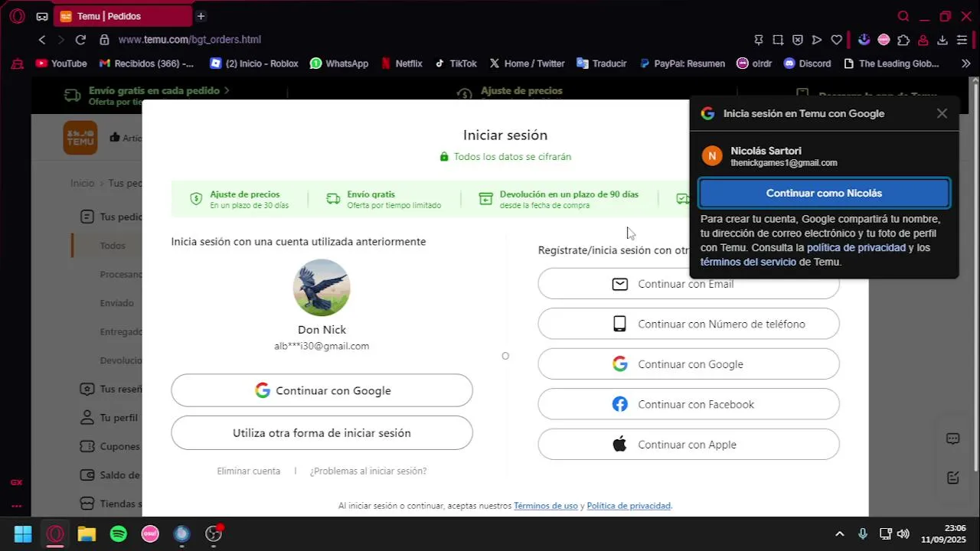Viewport: 980px width, 551px height.
Task: Open GX Cleaner icon in the sidebar
Action: (x=17, y=64)
